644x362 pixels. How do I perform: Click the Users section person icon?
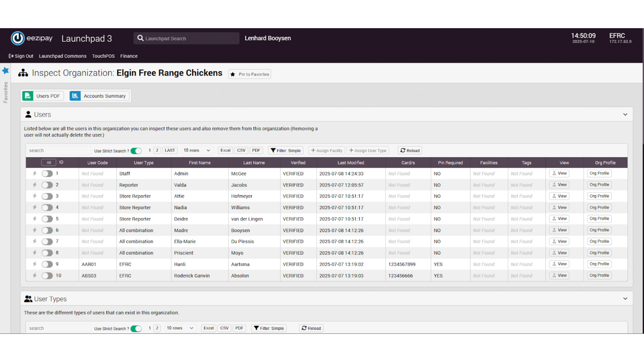click(x=29, y=115)
